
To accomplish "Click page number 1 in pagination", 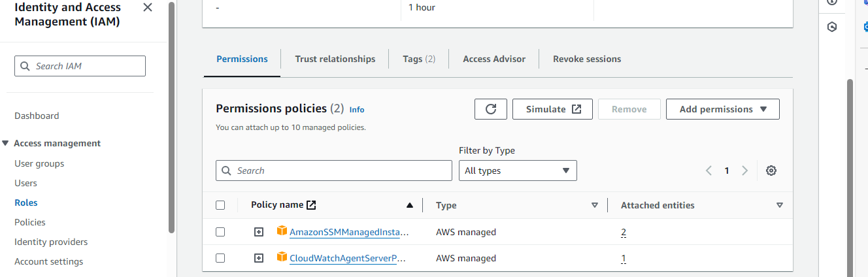I will tap(727, 171).
